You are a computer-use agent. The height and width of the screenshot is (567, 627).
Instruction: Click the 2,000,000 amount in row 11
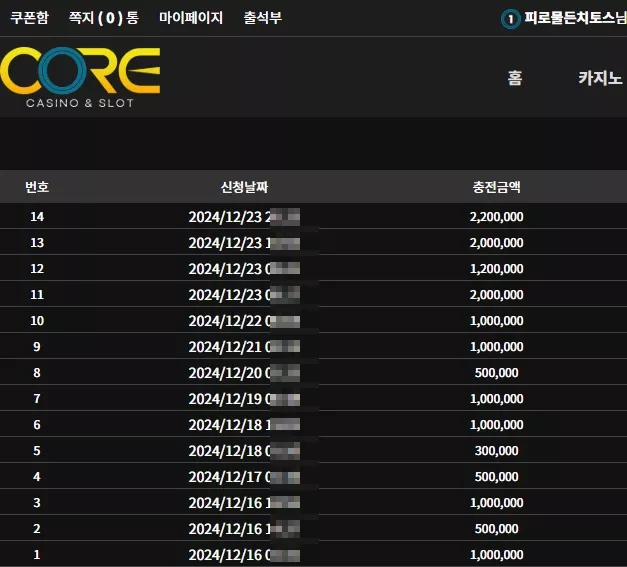(x=496, y=294)
